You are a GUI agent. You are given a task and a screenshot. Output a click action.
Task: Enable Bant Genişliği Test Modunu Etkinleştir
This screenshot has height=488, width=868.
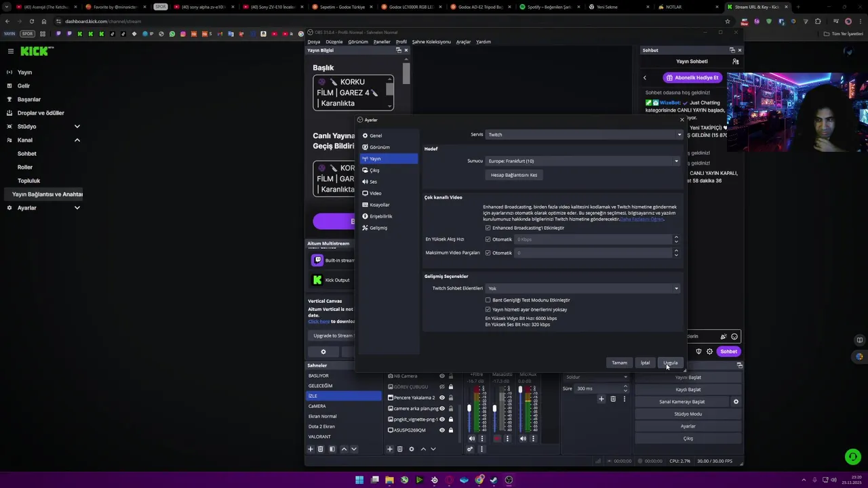488,300
